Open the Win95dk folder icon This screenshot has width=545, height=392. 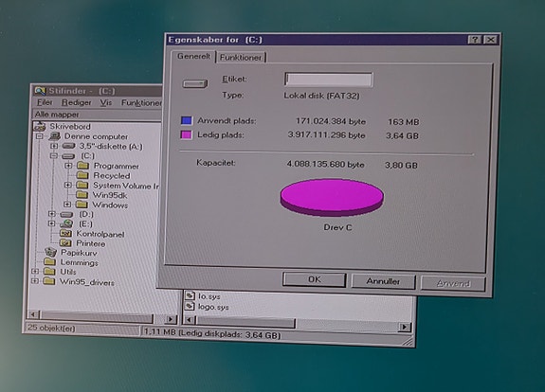click(82, 194)
